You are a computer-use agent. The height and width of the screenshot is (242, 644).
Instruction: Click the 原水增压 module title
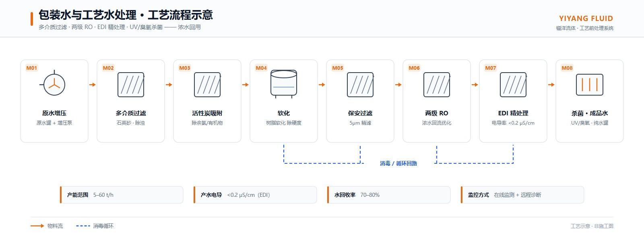[x=54, y=113]
